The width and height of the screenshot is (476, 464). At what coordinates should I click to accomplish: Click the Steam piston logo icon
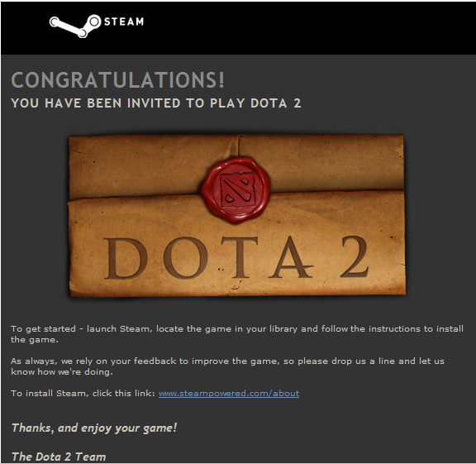point(75,26)
